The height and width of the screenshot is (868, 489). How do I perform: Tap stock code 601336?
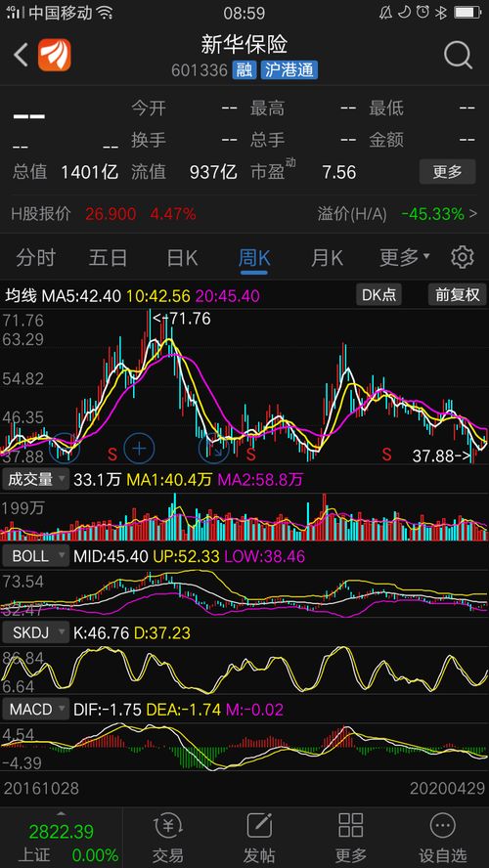tap(200, 70)
